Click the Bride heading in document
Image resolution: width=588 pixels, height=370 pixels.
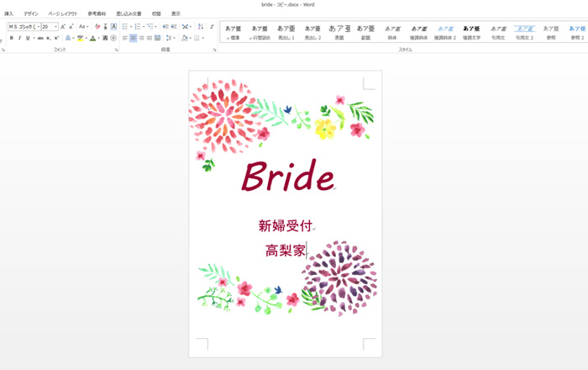287,176
